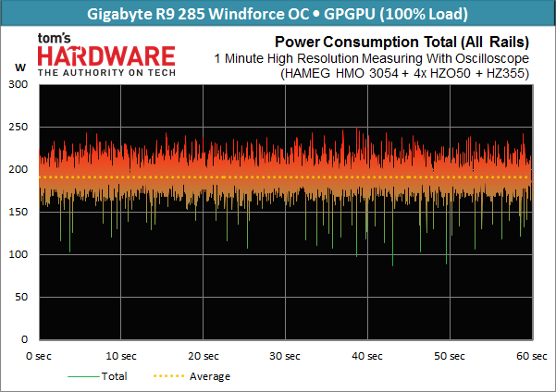Click the 150 watt axis value
Screen dimensions: 556x392
tap(19, 212)
